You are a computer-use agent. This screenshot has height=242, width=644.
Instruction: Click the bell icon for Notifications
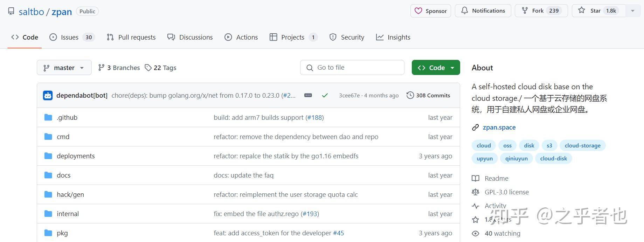tap(464, 11)
